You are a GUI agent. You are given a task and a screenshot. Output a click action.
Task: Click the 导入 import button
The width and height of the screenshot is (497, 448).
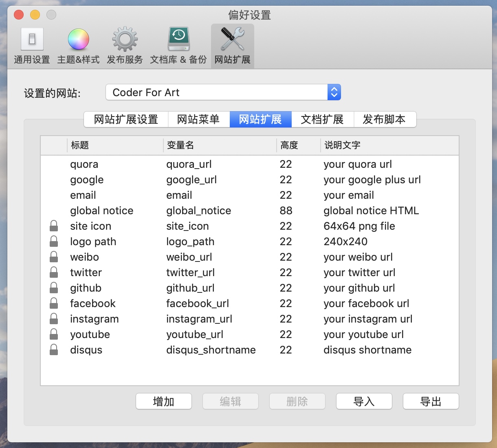click(x=364, y=402)
